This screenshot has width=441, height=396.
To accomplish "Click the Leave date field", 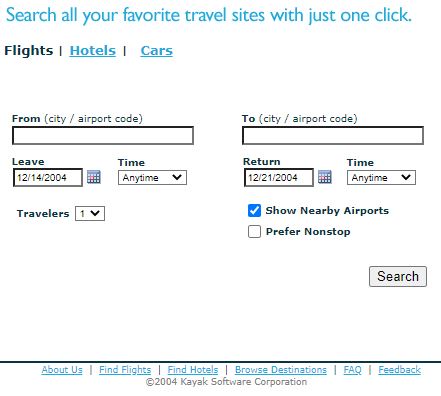I will tap(48, 177).
